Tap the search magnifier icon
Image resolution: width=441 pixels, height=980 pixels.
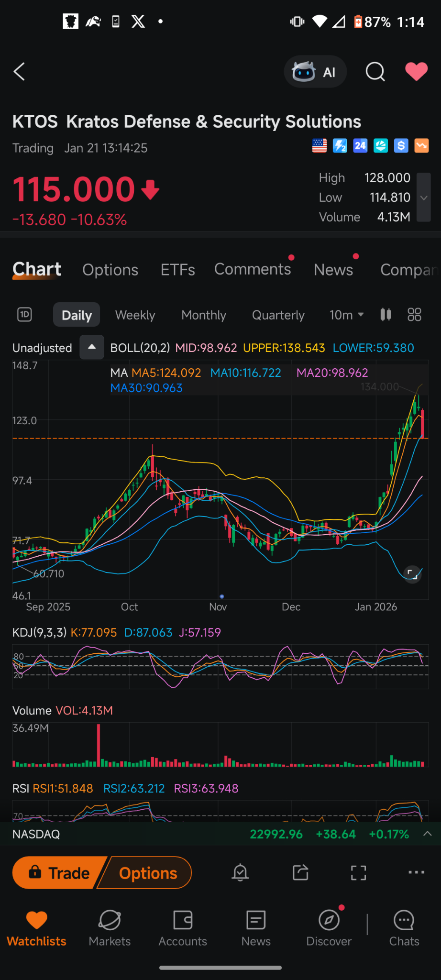click(375, 72)
